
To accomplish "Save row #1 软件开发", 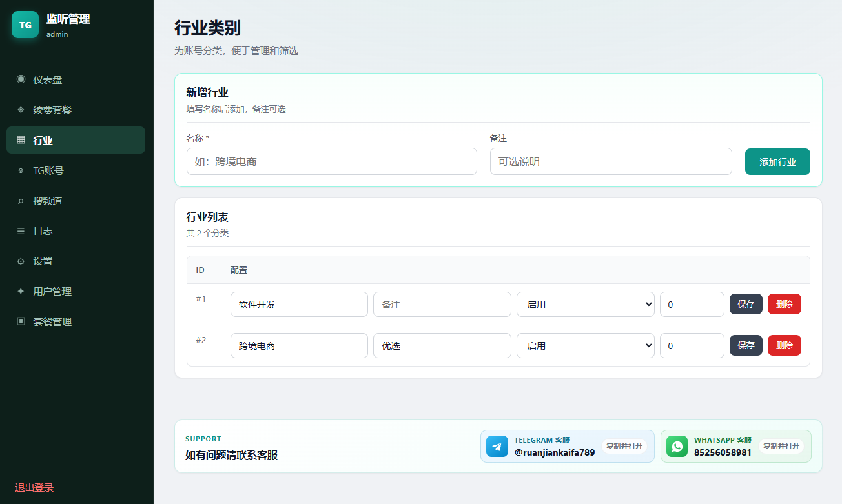I will pyautogui.click(x=746, y=304).
